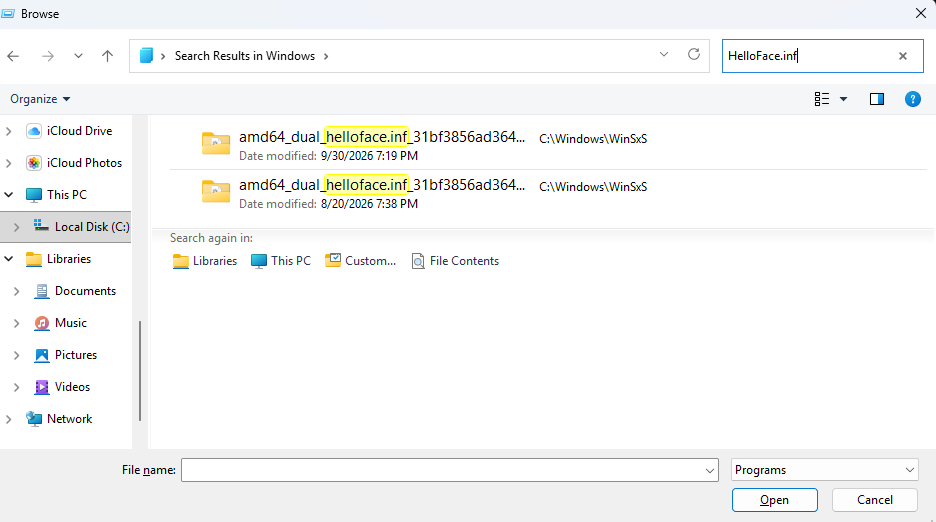Expand Pictures library node
This screenshot has width=936, height=522.
tap(16, 355)
